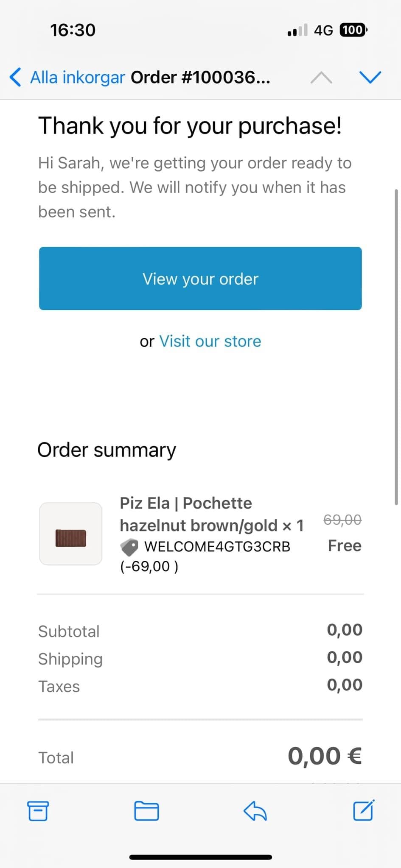Screen dimensions: 401x868
Task: Tap the Pochette product thumbnail
Action: [71, 534]
